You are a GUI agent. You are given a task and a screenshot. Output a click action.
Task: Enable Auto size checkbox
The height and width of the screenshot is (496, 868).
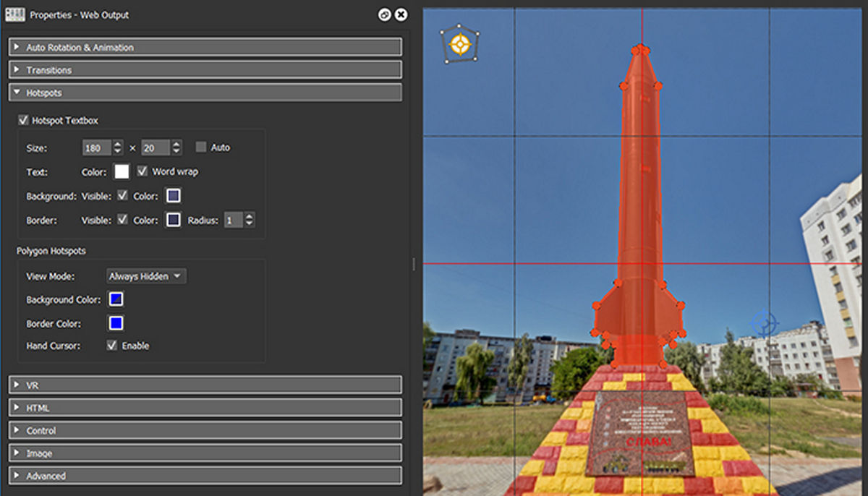coord(201,147)
